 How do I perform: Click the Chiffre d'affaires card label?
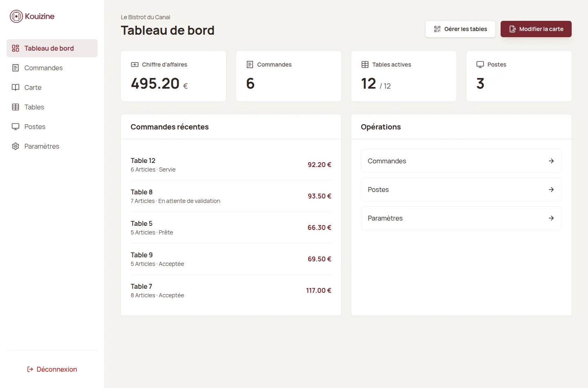[165, 65]
